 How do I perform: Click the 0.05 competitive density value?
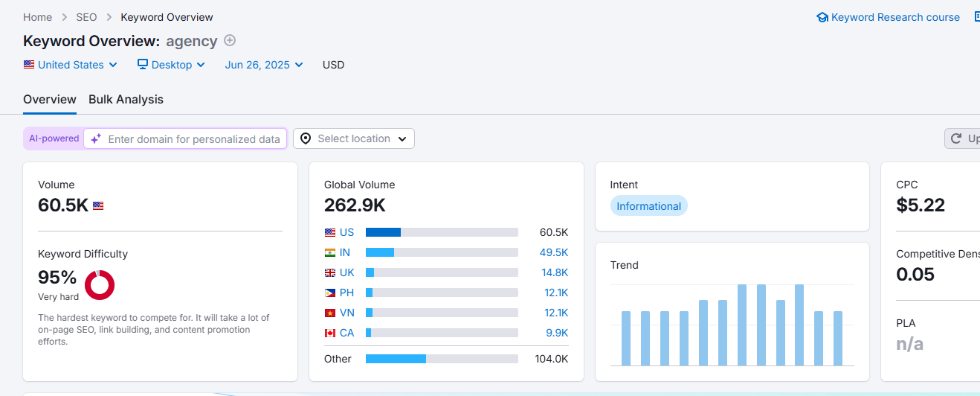pyautogui.click(x=915, y=274)
